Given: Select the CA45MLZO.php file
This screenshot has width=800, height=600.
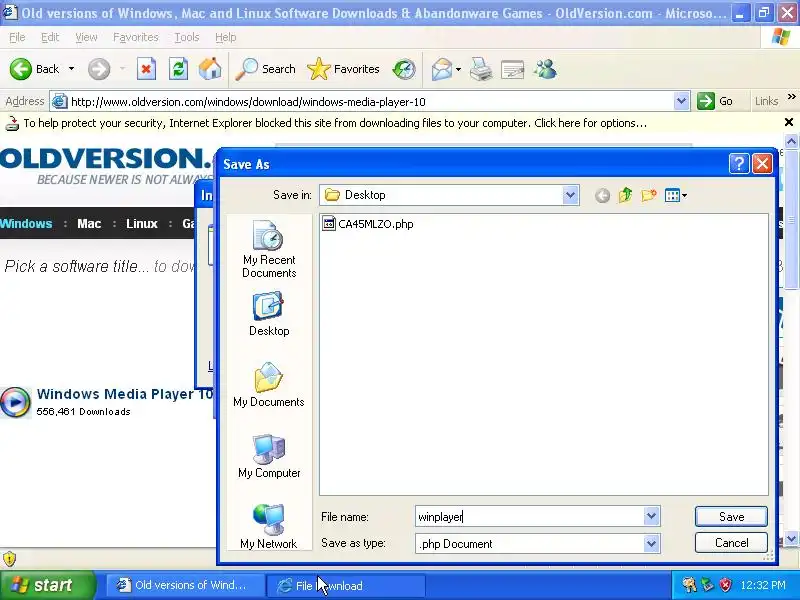Looking at the screenshot, I should [x=368, y=224].
